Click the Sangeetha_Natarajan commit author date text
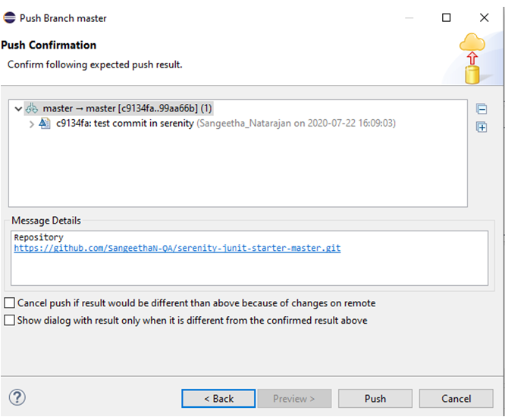 coord(296,124)
